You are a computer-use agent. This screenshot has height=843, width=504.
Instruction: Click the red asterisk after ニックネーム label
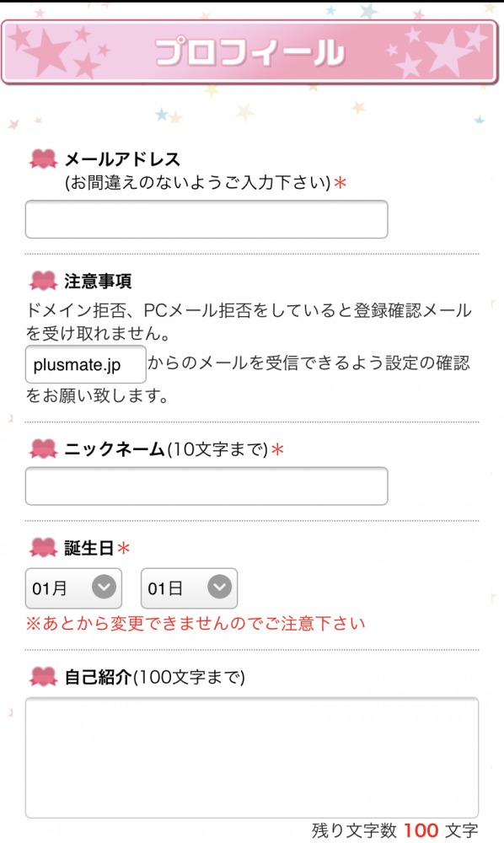click(x=277, y=449)
